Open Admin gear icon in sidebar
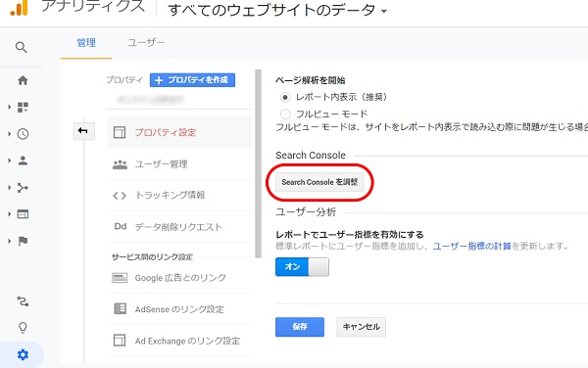Image resolution: width=588 pixels, height=368 pixels. [x=23, y=354]
